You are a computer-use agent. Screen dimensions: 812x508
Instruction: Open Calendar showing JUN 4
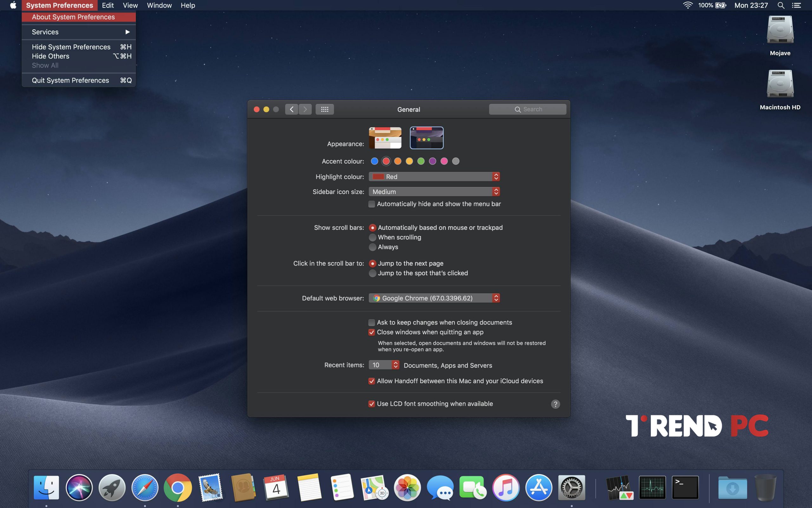[x=276, y=487]
